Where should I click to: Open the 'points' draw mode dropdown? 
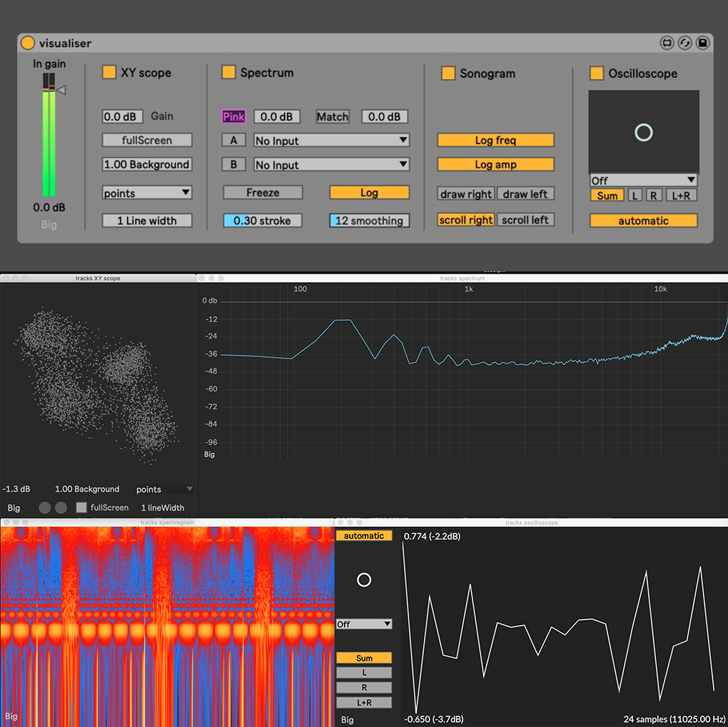(147, 193)
